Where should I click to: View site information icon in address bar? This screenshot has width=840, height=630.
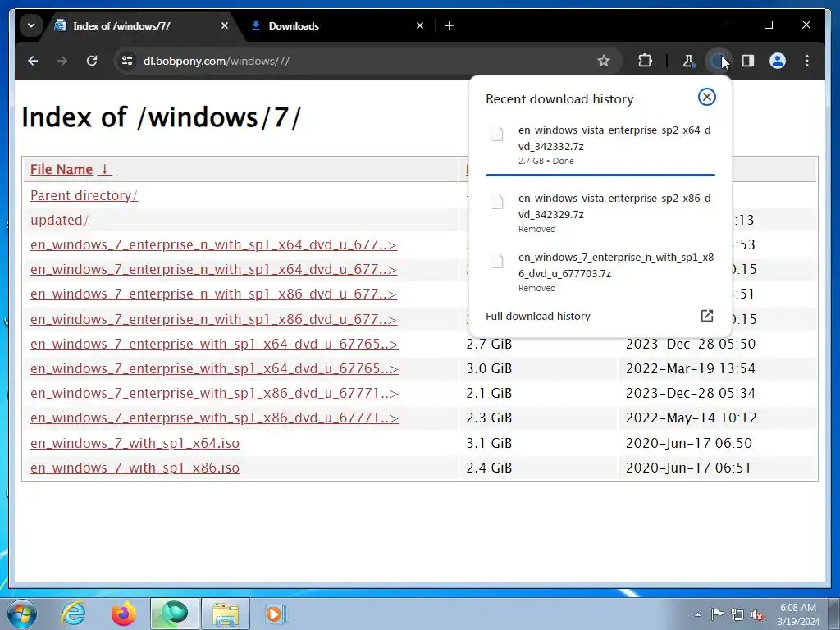tap(127, 61)
